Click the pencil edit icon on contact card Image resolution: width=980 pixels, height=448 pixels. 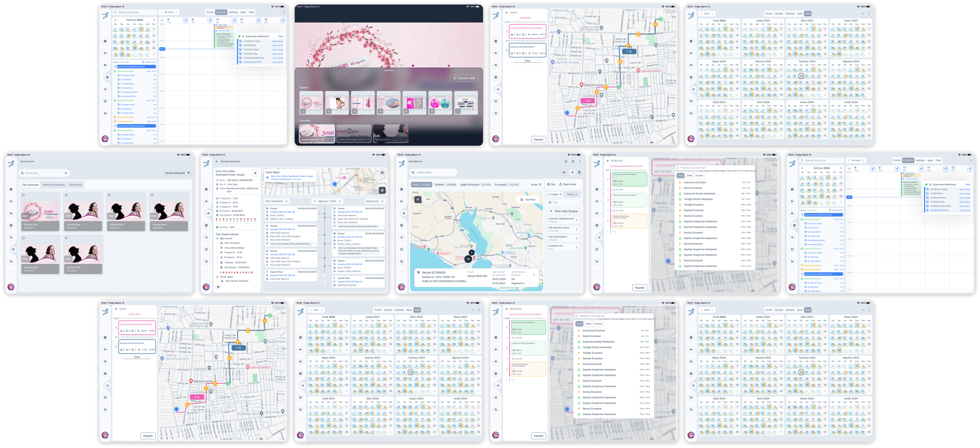click(255, 173)
